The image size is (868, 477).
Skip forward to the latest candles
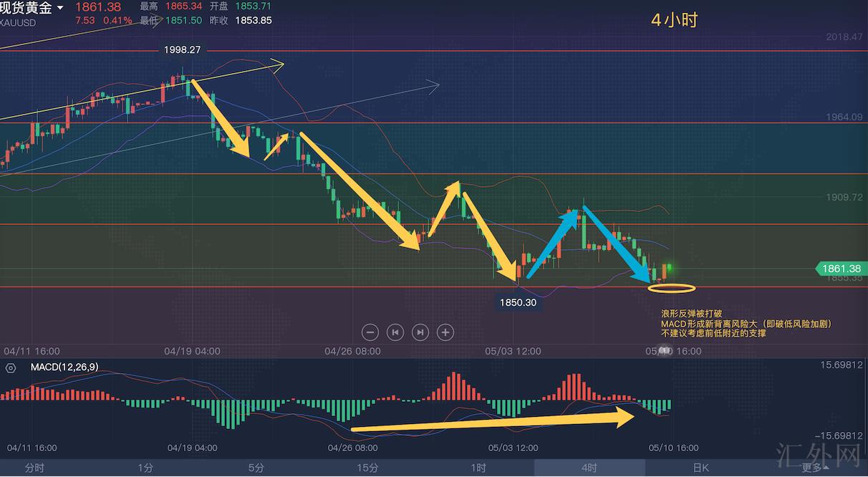point(420,332)
